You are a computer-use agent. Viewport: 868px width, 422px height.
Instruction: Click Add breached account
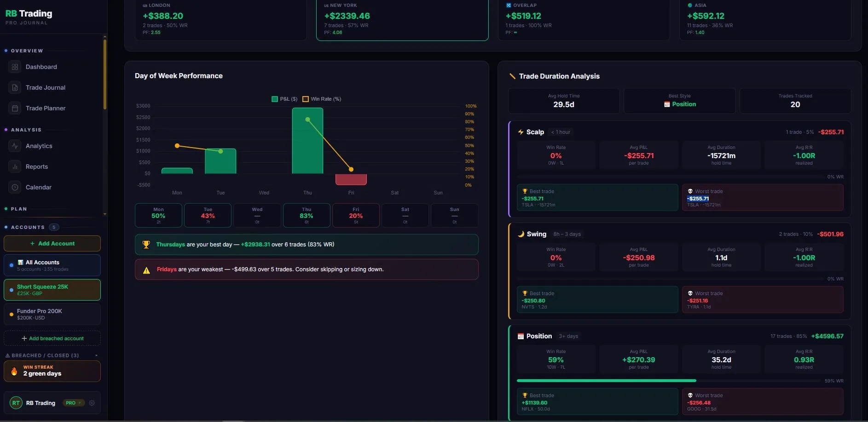pos(52,338)
